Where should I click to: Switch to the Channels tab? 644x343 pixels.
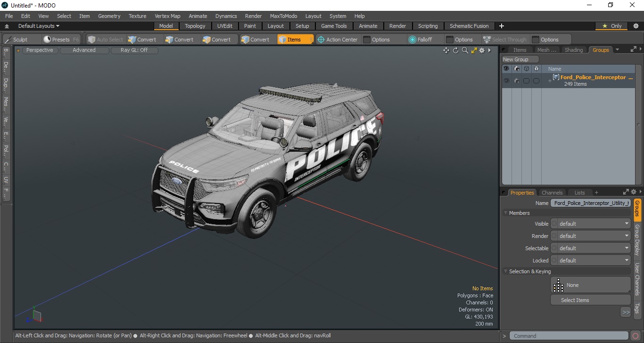click(552, 193)
